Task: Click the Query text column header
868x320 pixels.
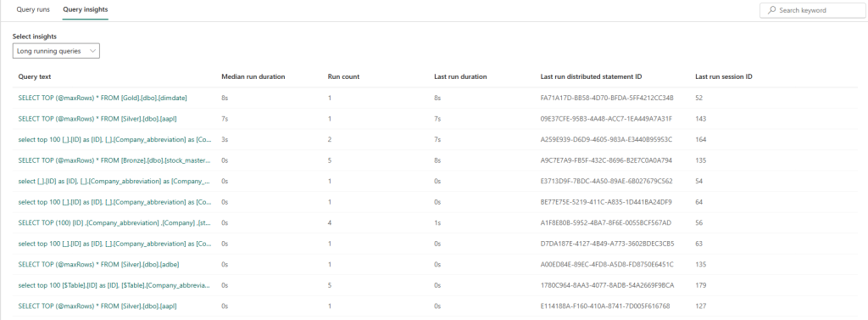Action: pyautogui.click(x=34, y=76)
